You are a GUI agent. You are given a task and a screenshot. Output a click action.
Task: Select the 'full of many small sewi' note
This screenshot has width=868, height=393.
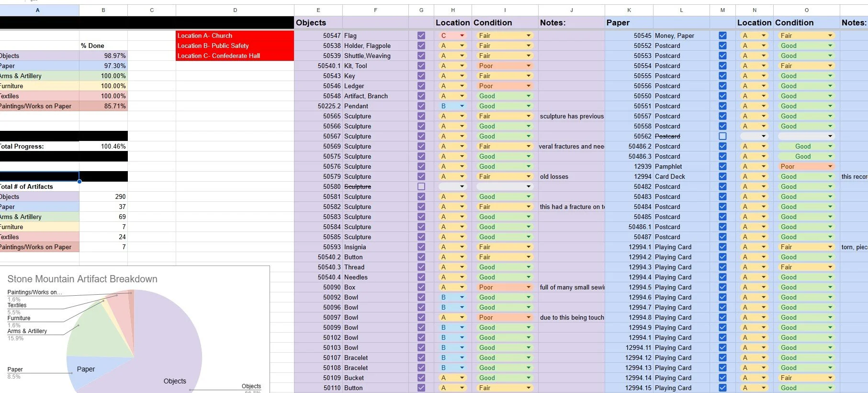[x=572, y=287]
